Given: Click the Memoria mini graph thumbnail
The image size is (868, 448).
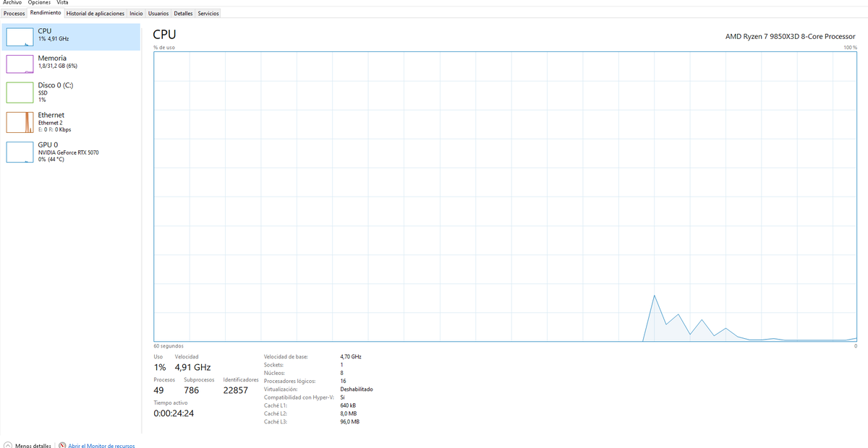Looking at the screenshot, I should 20,64.
